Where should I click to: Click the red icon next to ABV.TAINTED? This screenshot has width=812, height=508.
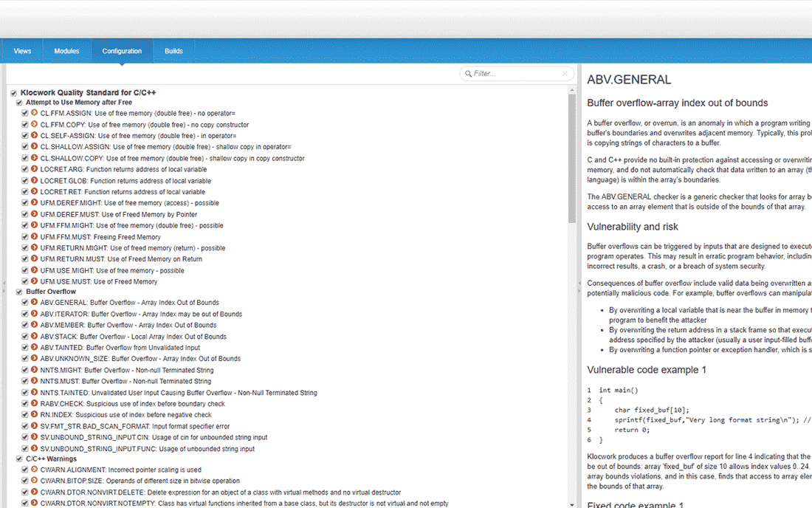(34, 347)
